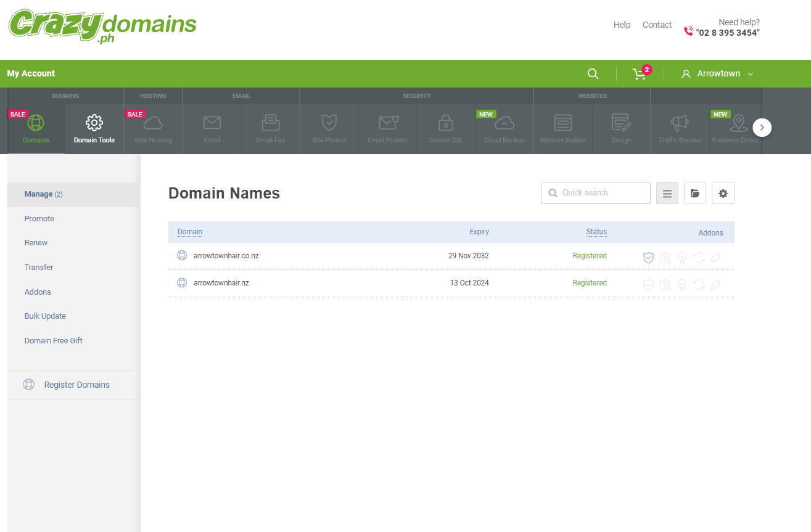
Task: Open arrowtownhair.nz domain
Action: tap(221, 283)
